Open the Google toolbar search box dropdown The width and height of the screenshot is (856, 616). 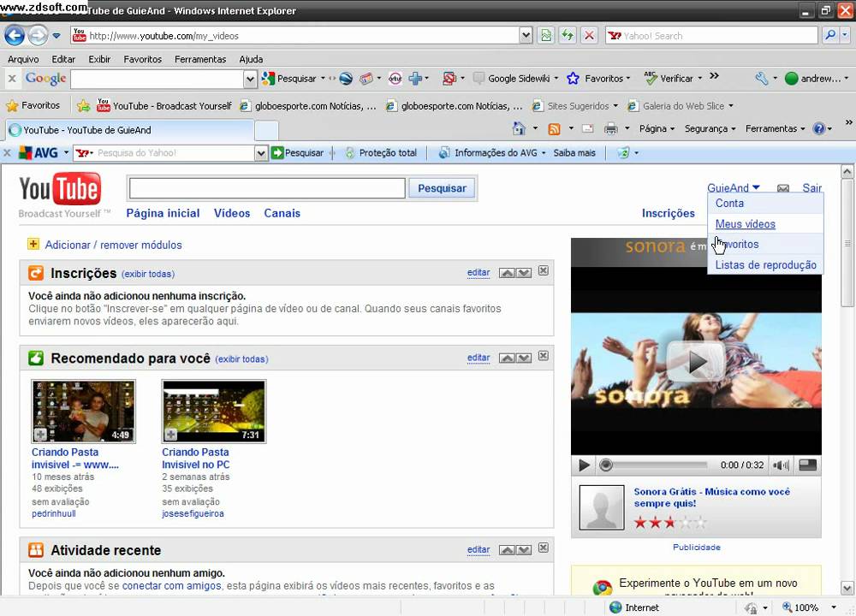pyautogui.click(x=249, y=79)
